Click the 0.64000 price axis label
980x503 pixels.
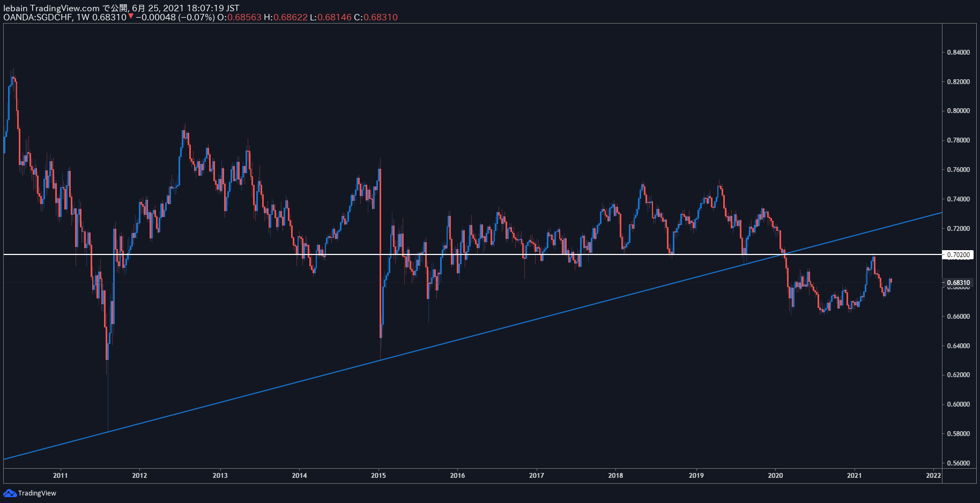click(958, 346)
